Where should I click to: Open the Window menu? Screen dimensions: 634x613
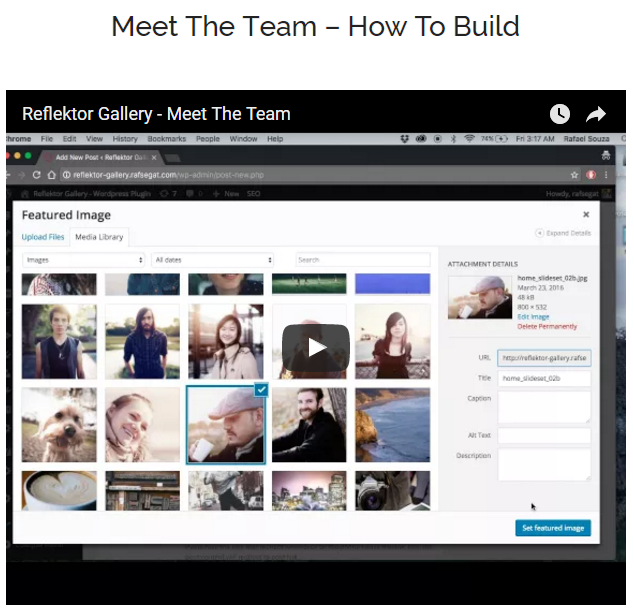243,139
